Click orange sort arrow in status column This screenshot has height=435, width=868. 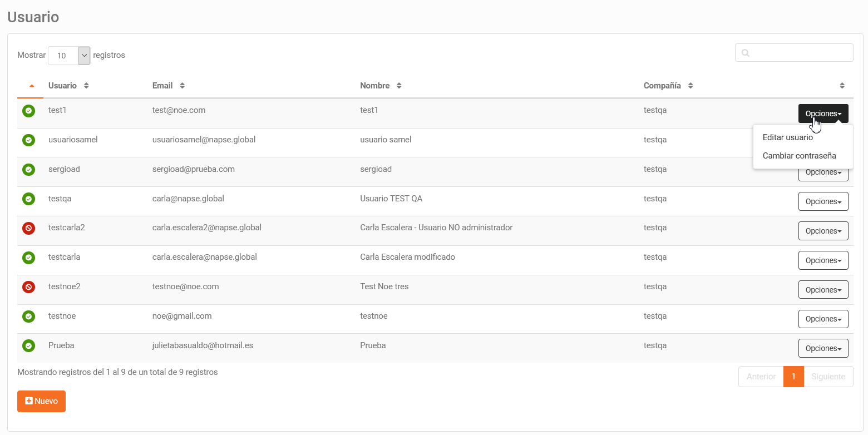(x=32, y=86)
